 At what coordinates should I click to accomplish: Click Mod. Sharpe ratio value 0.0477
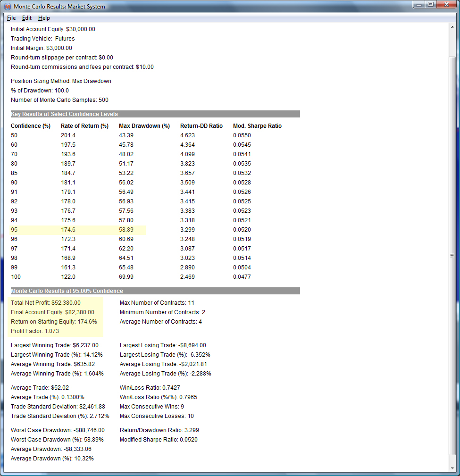242,277
